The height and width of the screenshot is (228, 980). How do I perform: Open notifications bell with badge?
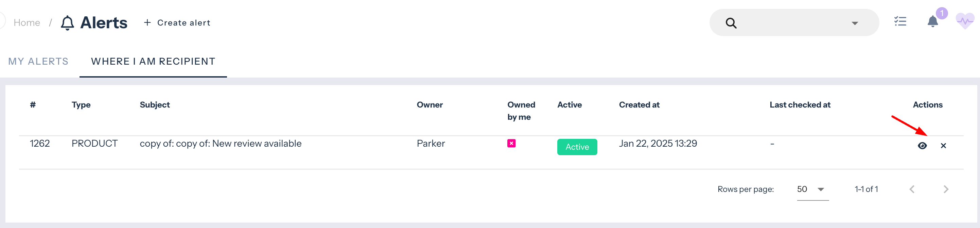click(x=933, y=21)
